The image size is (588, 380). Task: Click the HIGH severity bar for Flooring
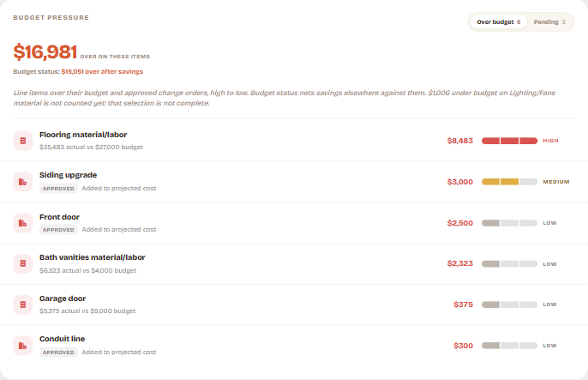click(x=509, y=141)
